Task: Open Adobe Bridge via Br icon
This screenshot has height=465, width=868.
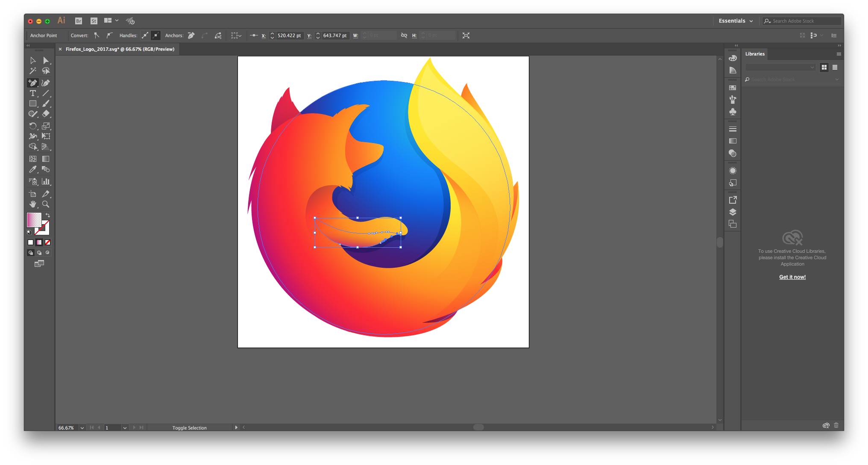Action: click(x=79, y=21)
